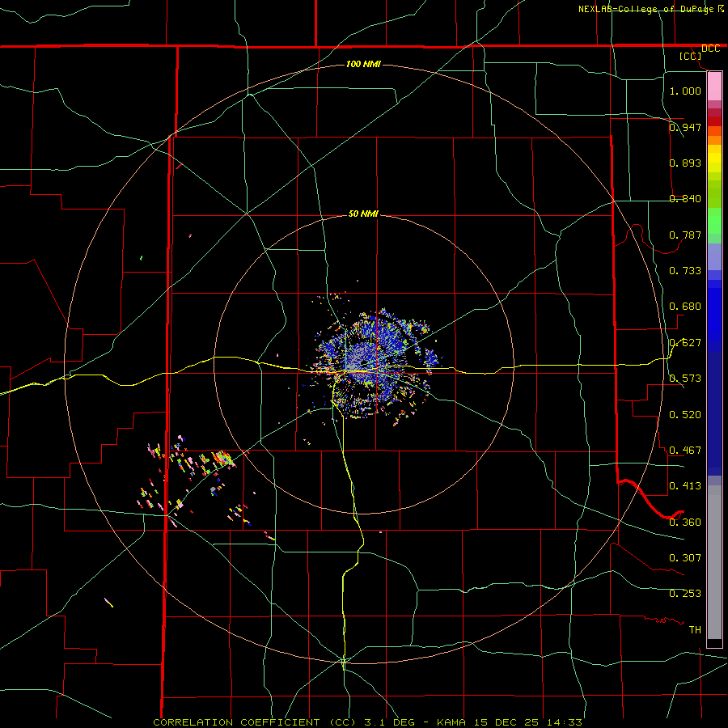
Task: Click the 0.893 scale value
Action: (685, 163)
